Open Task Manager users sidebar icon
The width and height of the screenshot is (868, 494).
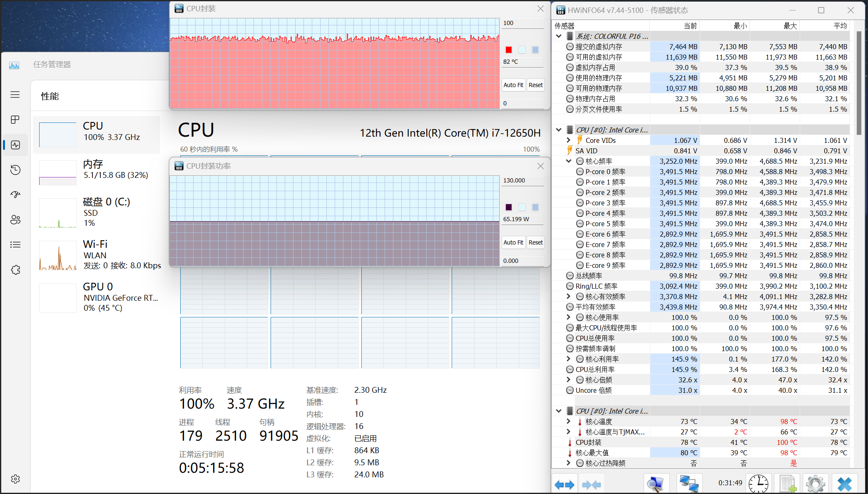[x=15, y=220]
